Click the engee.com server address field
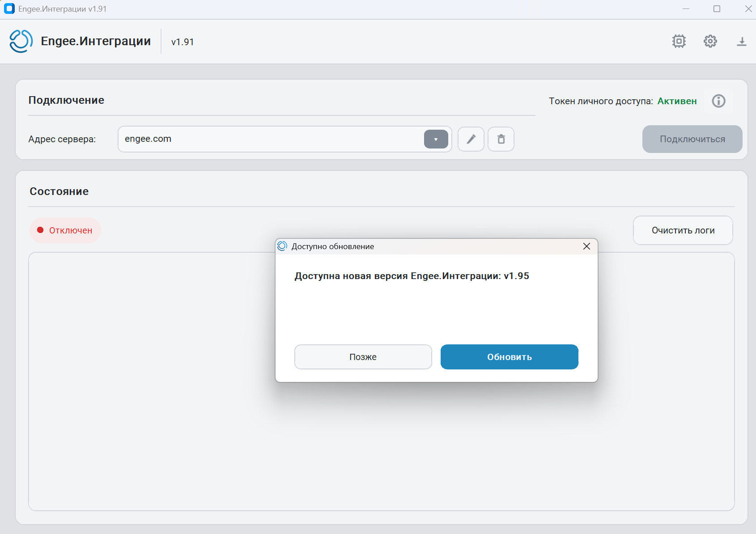The image size is (756, 534). click(x=285, y=139)
